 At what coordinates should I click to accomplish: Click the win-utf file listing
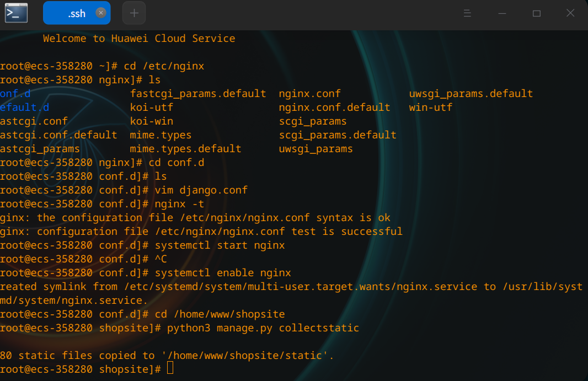coord(430,108)
